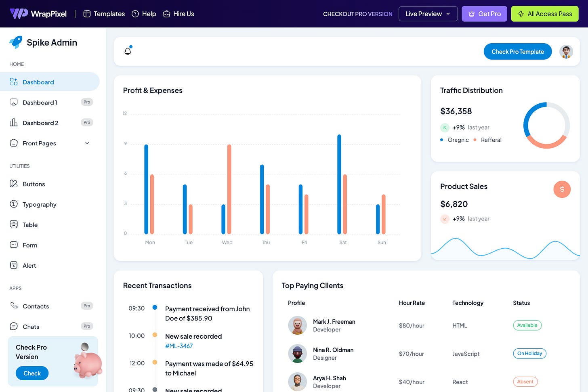This screenshot has width=588, height=392.
Task: Open the Chats app
Action: click(x=30, y=326)
